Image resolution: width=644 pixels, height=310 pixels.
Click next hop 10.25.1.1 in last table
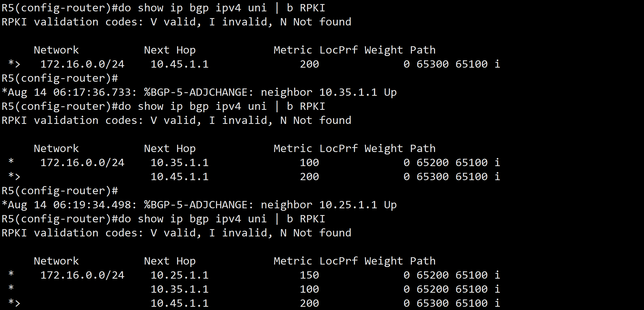click(x=179, y=275)
